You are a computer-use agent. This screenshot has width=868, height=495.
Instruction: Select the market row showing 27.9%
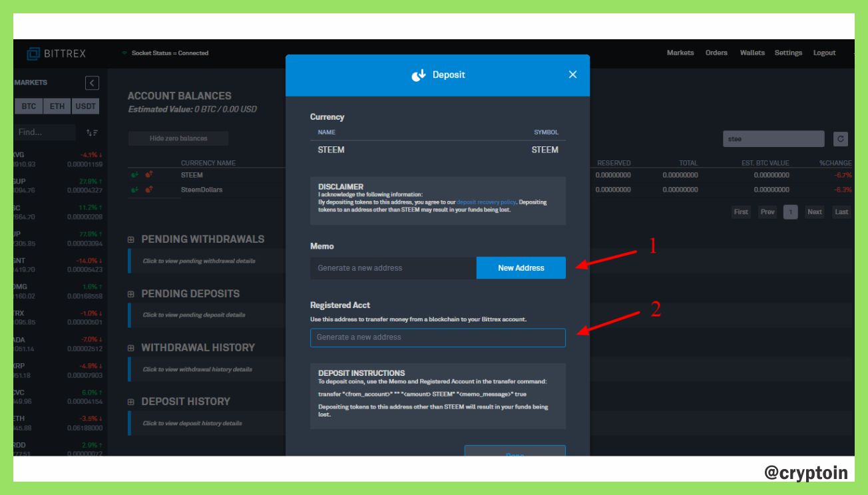pos(59,186)
